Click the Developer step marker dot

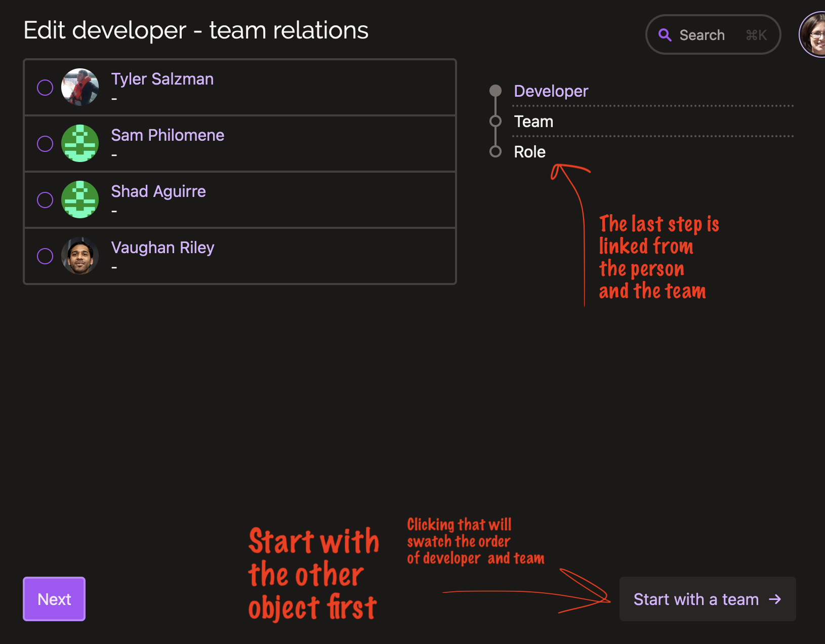point(496,91)
